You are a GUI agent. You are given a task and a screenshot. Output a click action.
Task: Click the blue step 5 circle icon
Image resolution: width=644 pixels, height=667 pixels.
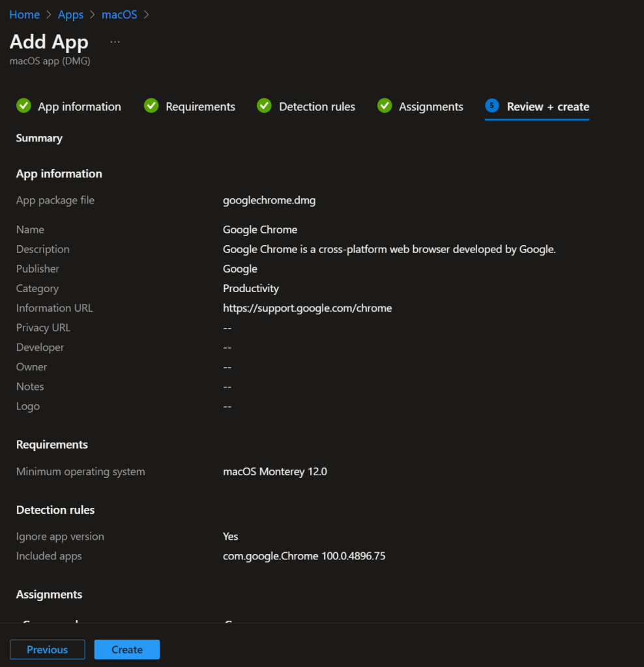click(x=491, y=105)
